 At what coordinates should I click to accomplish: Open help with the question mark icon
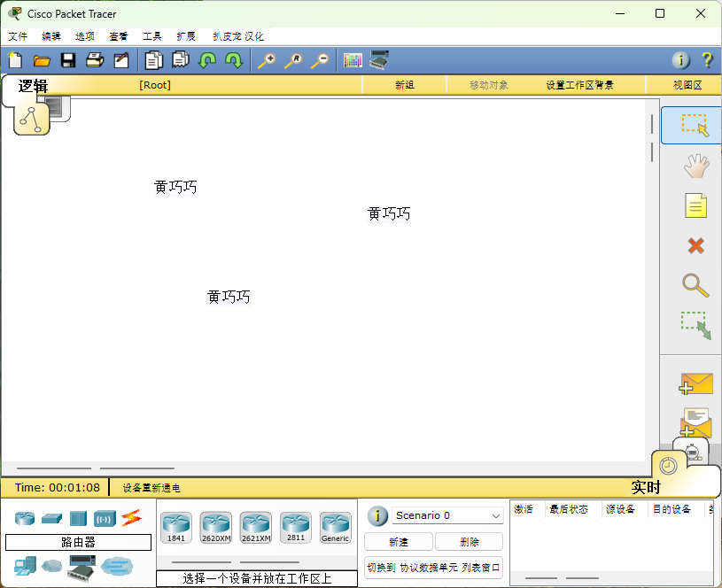707,60
